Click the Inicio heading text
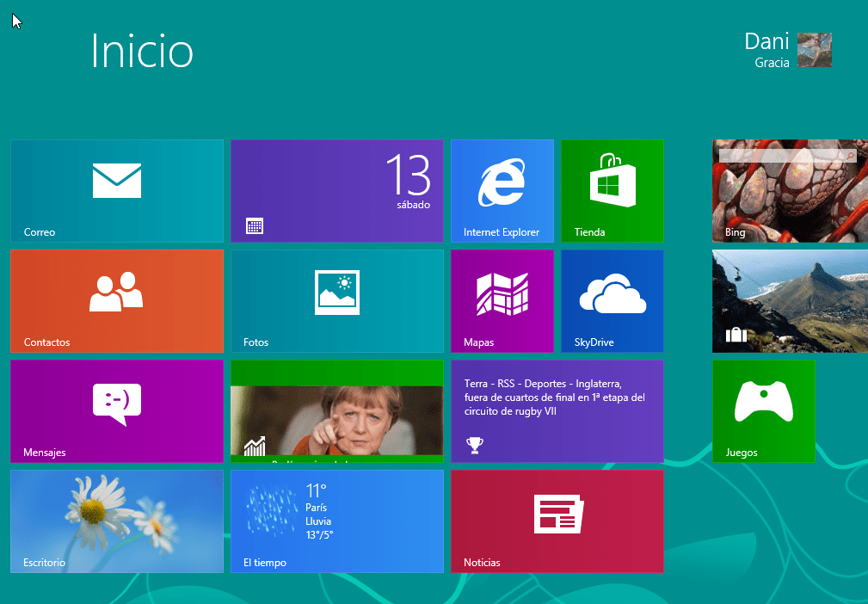Image resolution: width=868 pixels, height=604 pixels. click(x=142, y=51)
